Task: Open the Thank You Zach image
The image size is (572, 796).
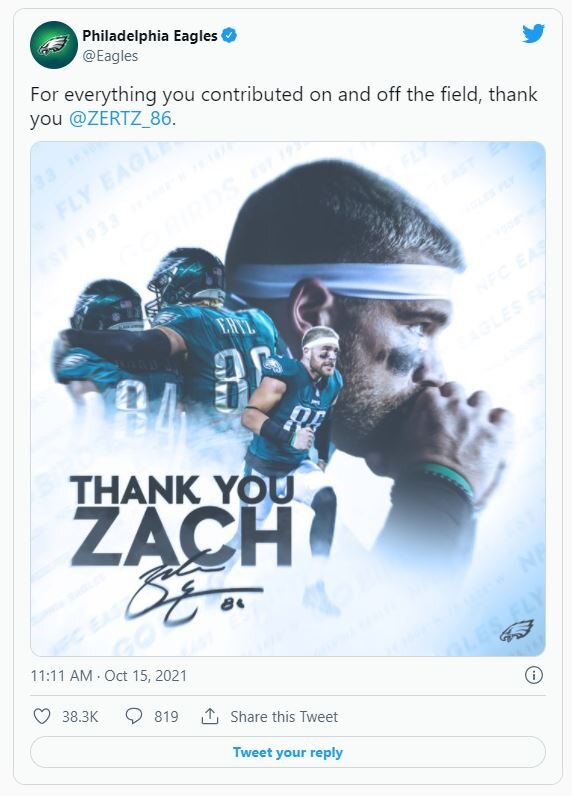Action: tap(288, 399)
